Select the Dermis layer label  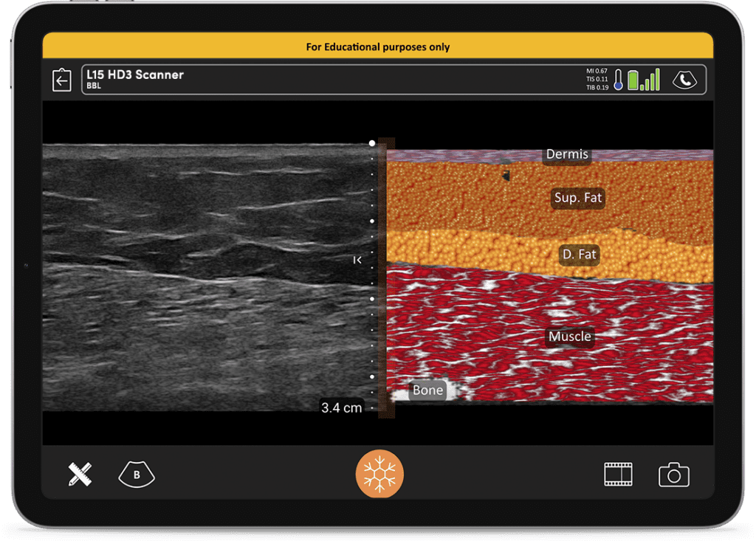point(567,154)
